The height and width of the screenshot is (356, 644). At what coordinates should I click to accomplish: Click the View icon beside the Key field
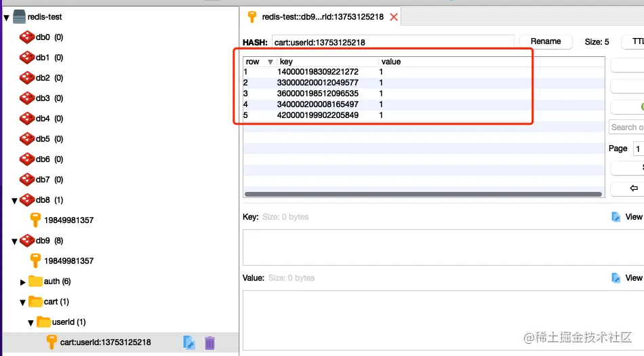pos(616,217)
